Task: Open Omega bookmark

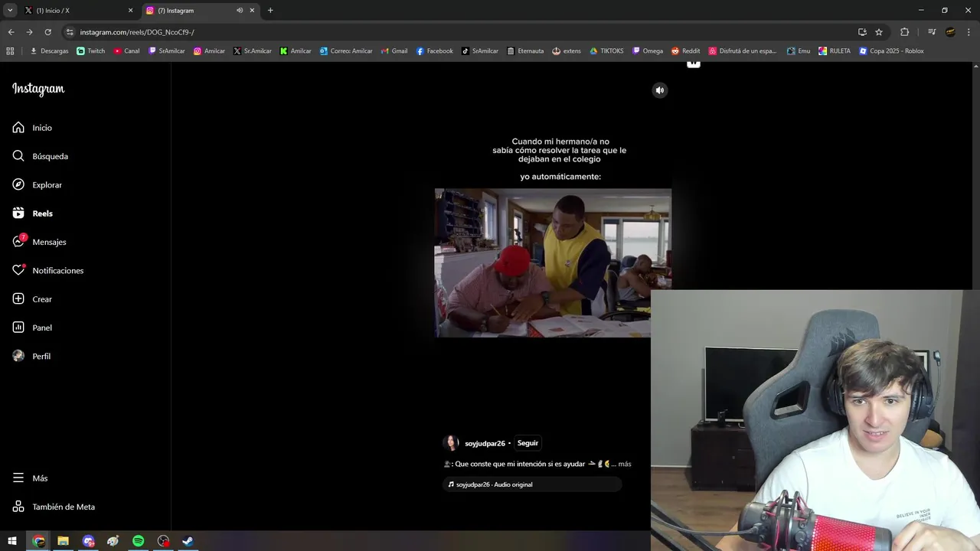Action: [647, 51]
